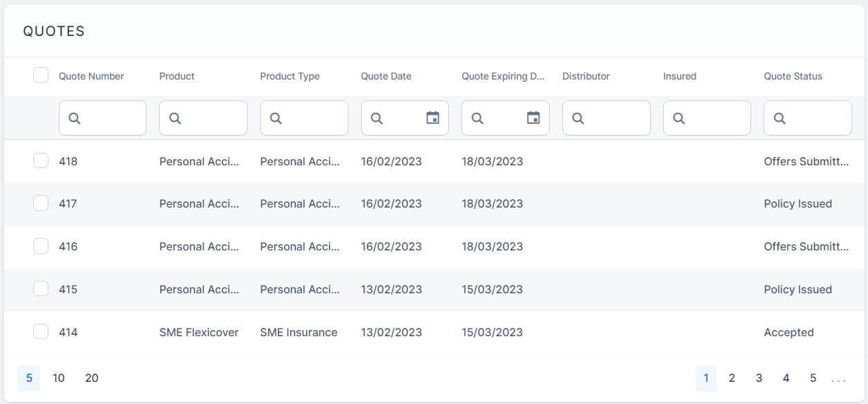The height and width of the screenshot is (404, 868).
Task: Tick the checkbox for quote 416
Action: point(41,246)
